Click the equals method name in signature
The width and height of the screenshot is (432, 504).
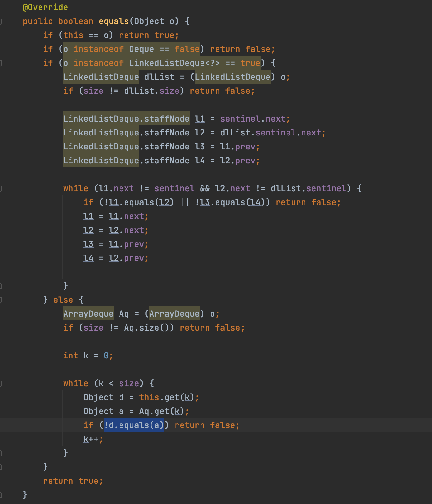pos(114,21)
